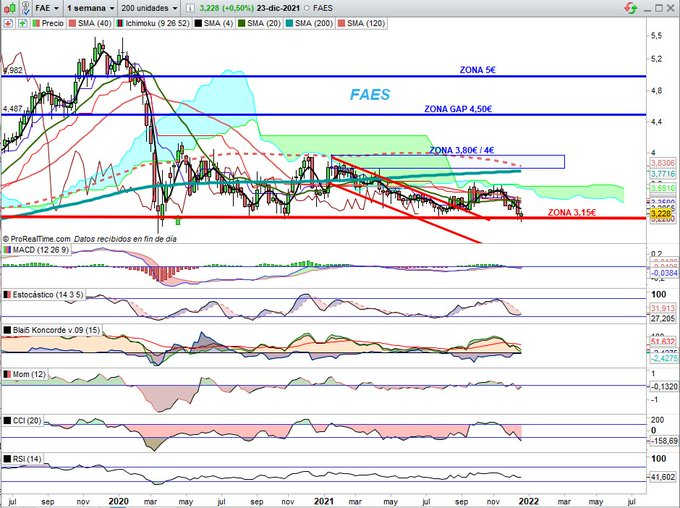Open the FAE ticker dropdown

click(47, 8)
